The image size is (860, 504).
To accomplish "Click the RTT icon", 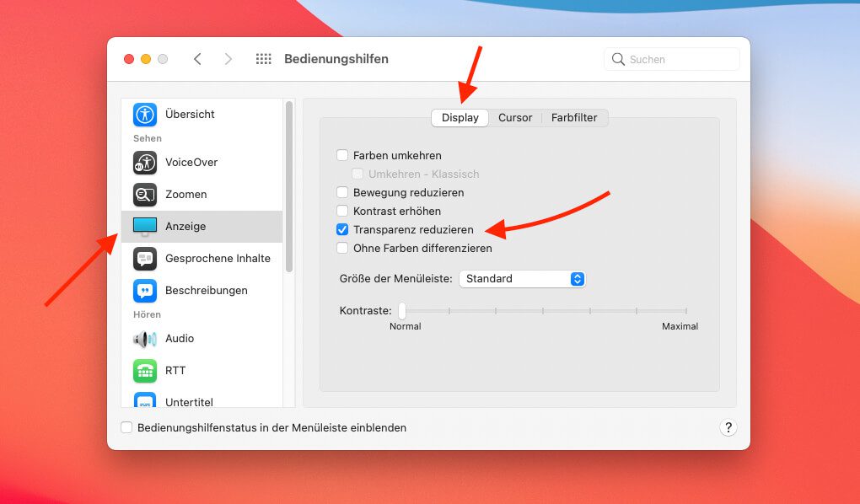I will coord(145,371).
